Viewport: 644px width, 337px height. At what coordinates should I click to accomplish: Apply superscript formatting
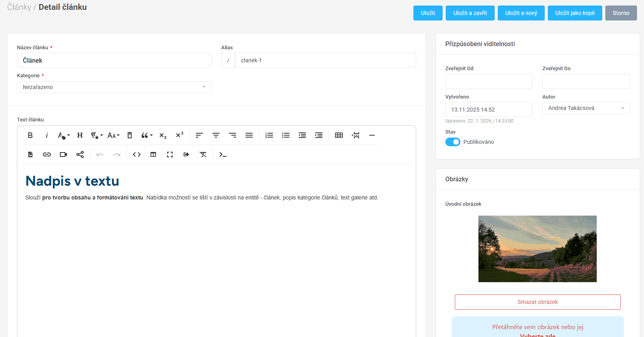[180, 135]
